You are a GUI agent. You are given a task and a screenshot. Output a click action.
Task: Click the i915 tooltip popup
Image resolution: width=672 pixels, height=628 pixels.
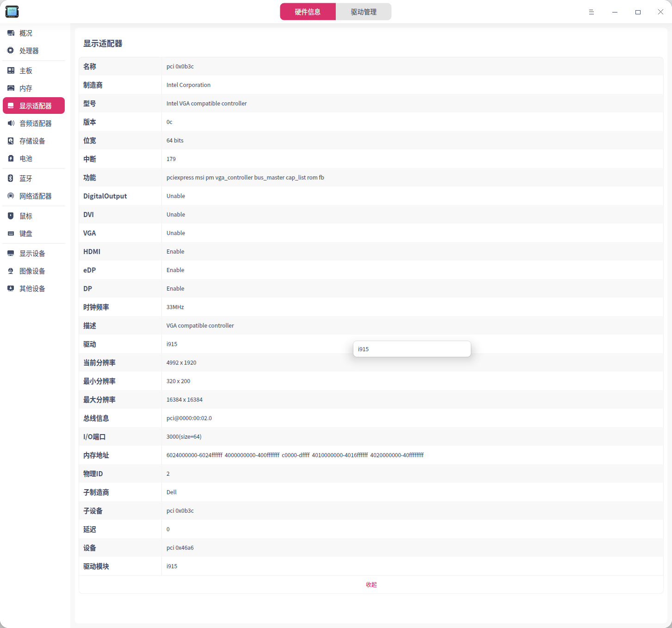[x=412, y=349]
